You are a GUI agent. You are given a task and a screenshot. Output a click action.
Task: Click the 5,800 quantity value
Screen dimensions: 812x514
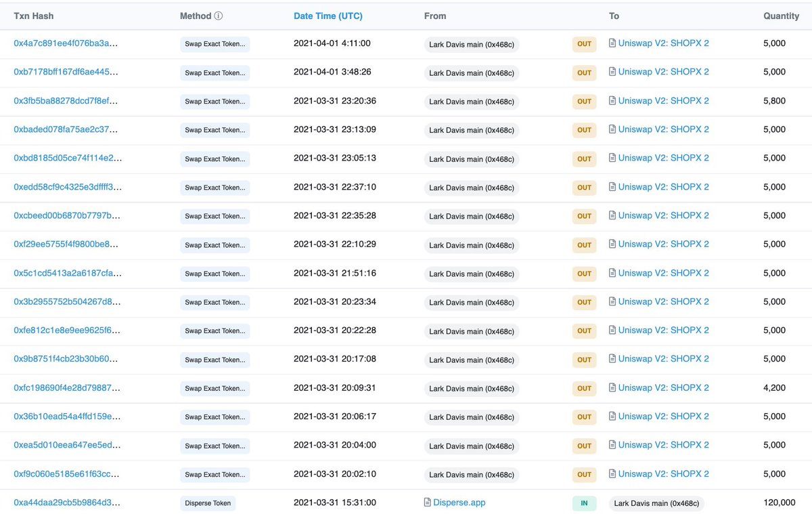[775, 101]
